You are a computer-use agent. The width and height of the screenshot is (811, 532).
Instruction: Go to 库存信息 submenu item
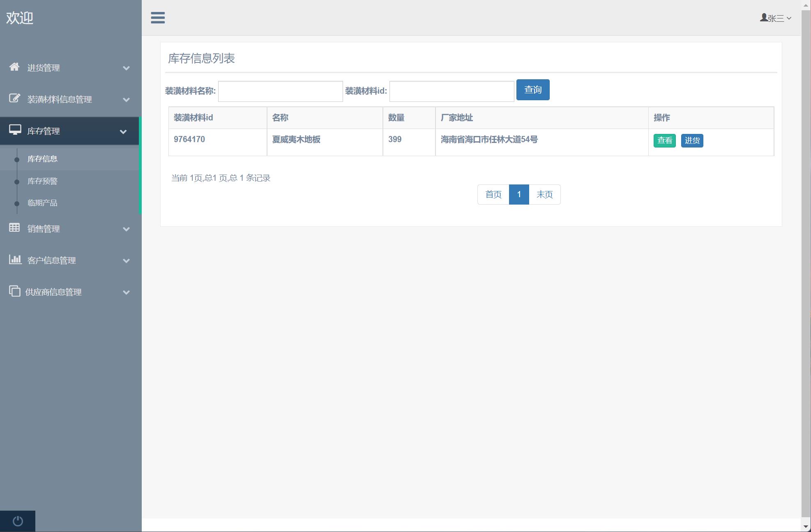42,159
